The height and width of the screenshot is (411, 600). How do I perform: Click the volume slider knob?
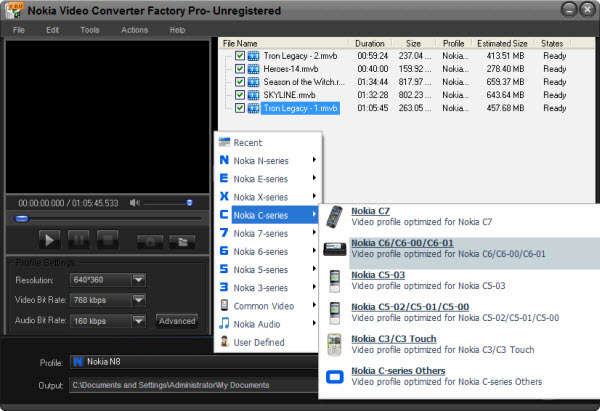coord(189,202)
